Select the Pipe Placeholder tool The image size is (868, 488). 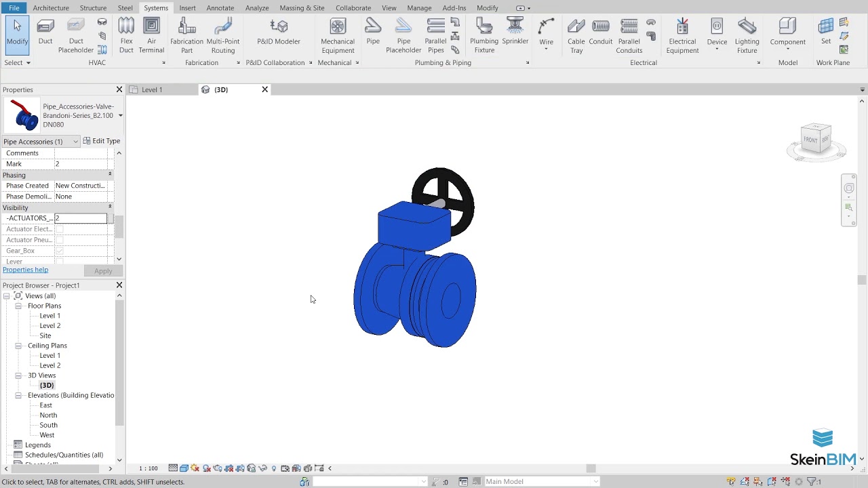(x=403, y=36)
